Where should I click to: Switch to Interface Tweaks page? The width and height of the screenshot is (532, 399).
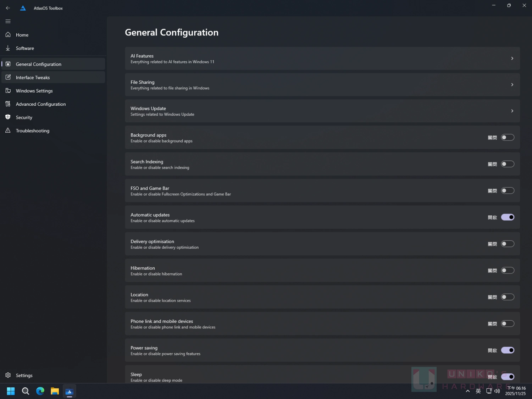click(33, 77)
